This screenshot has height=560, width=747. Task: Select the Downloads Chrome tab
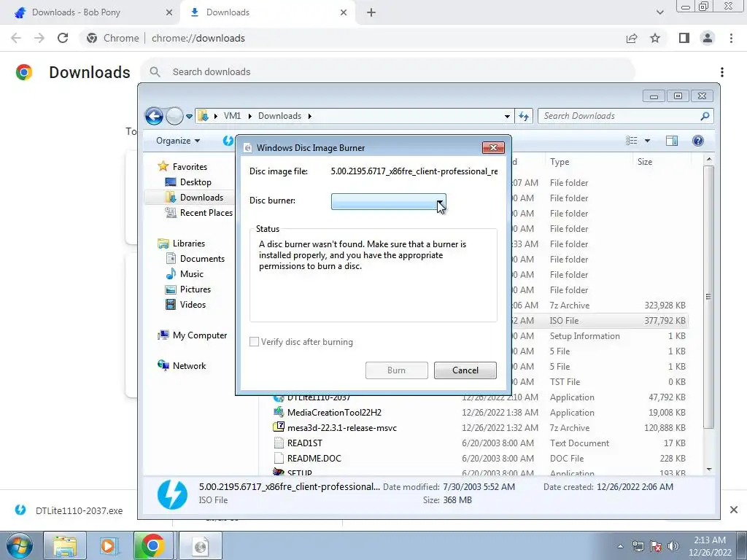tap(267, 12)
